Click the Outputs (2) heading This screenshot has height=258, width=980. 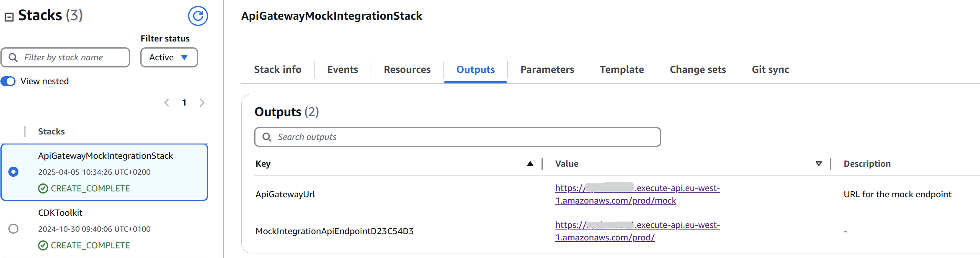(286, 112)
